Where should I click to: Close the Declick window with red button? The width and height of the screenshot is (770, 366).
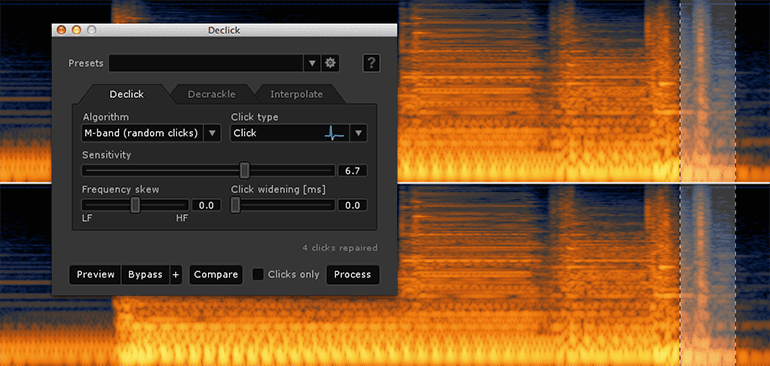(x=61, y=30)
